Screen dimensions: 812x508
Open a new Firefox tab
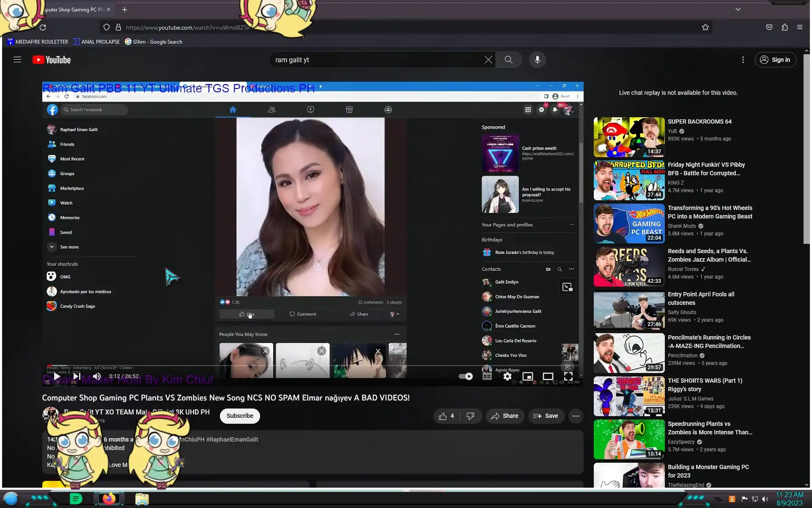124,9
